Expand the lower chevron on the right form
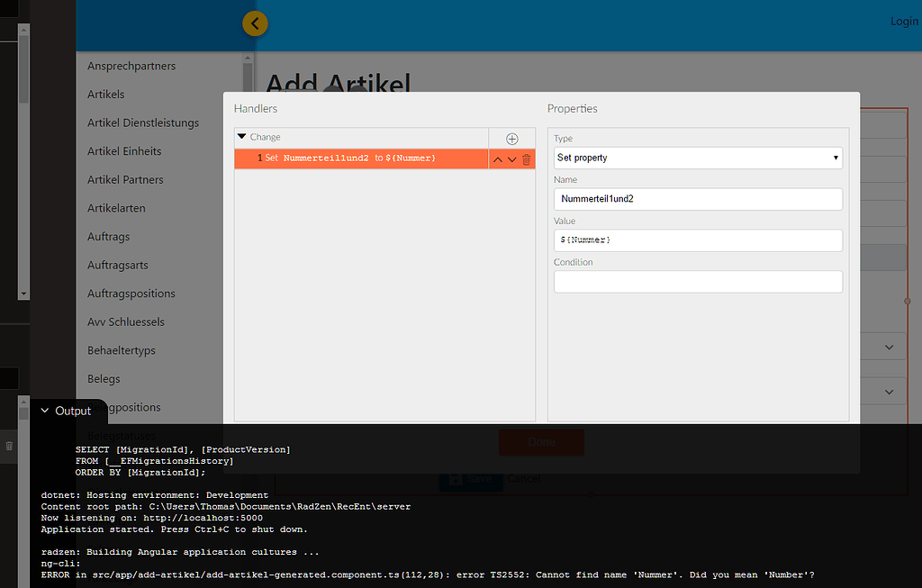This screenshot has width=922, height=588. [888, 391]
